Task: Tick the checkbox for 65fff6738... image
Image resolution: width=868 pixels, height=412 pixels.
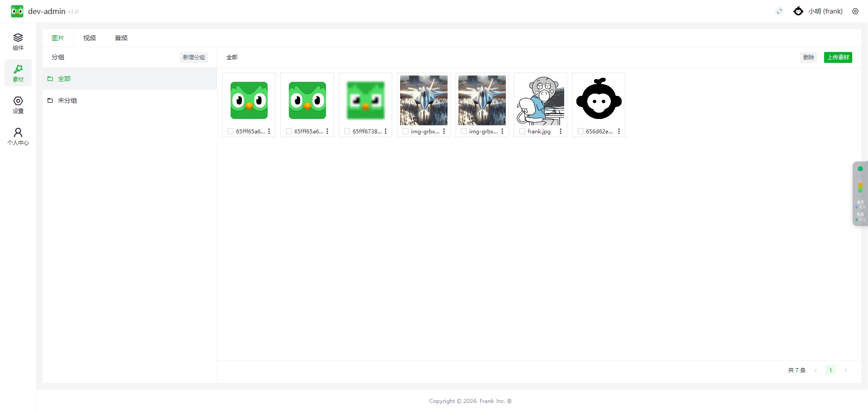Action: (347, 131)
